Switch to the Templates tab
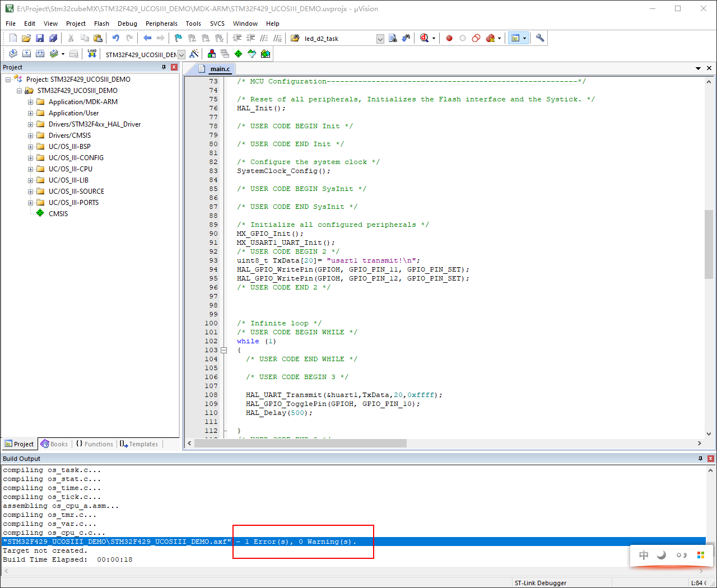This screenshot has height=588, width=717. (x=139, y=444)
